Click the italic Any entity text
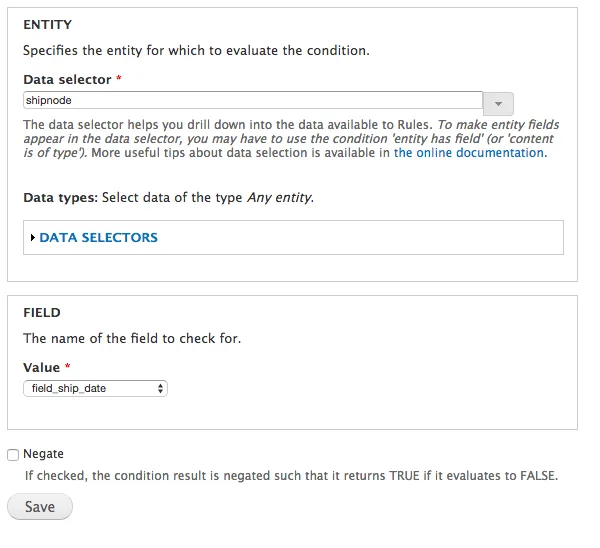Image resolution: width=600 pixels, height=548 pixels. (280, 198)
